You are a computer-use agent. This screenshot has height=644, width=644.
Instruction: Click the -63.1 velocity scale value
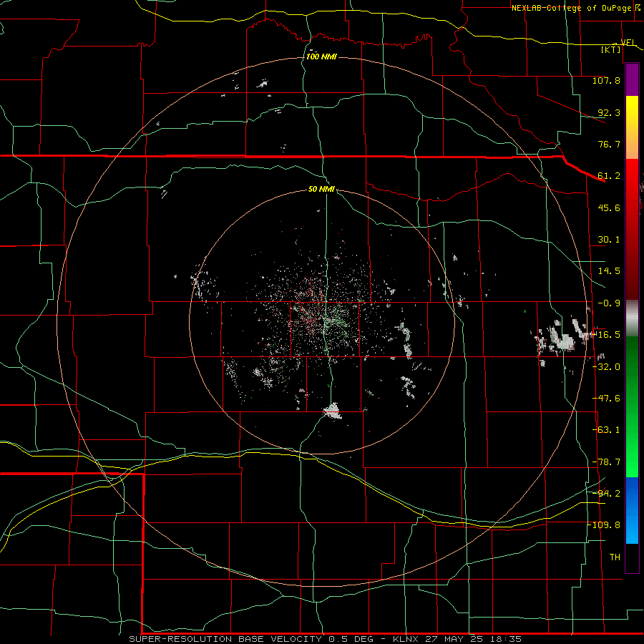(607, 430)
